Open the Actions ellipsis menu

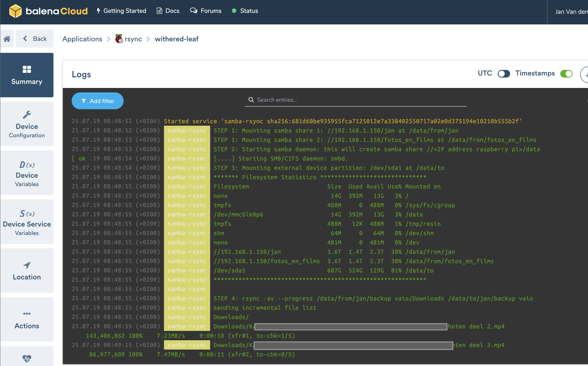coord(27,314)
